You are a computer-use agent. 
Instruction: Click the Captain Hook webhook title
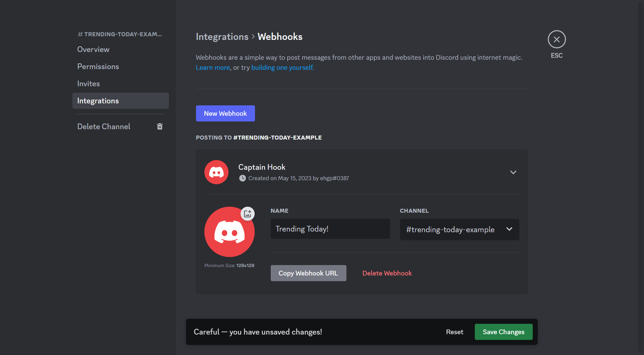click(x=262, y=167)
